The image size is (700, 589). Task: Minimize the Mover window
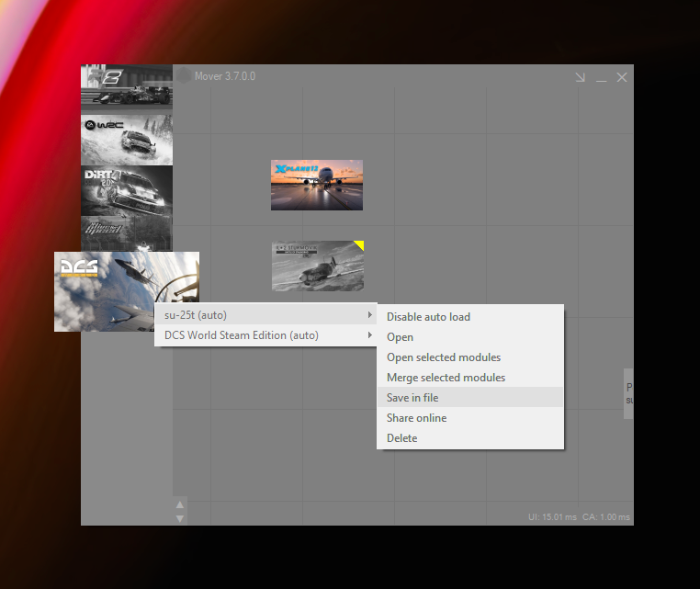point(601,77)
